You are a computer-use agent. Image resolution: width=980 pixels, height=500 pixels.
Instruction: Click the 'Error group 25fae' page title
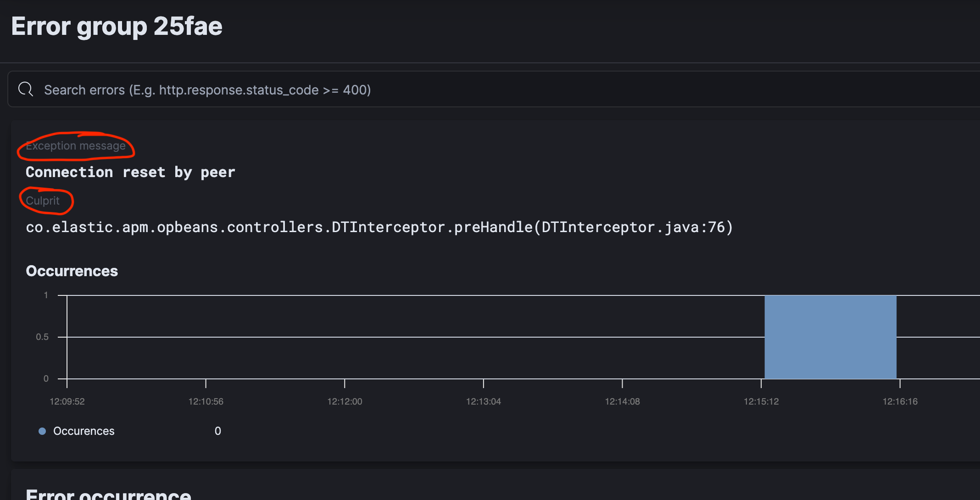(x=117, y=26)
